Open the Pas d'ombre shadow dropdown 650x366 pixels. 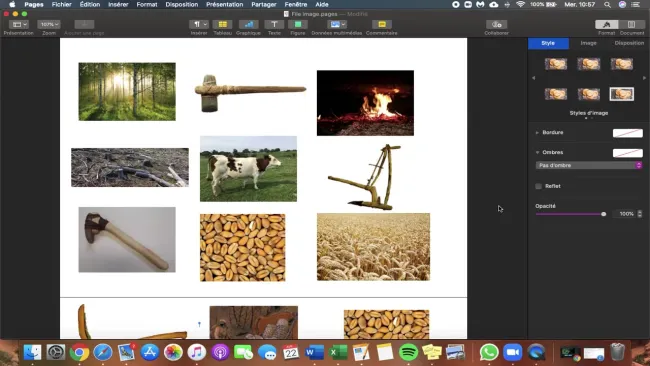point(589,165)
